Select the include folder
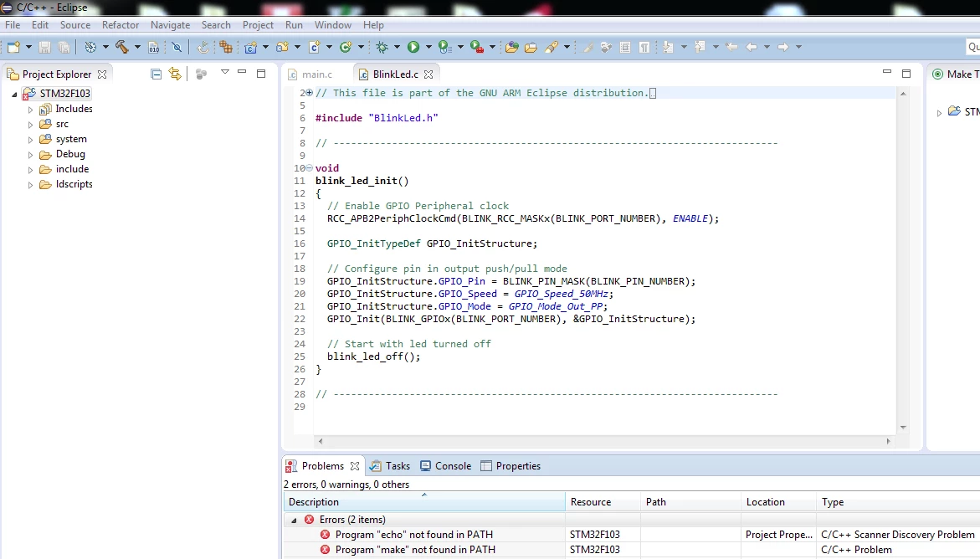Screen dimensions: 980x559 [72, 169]
